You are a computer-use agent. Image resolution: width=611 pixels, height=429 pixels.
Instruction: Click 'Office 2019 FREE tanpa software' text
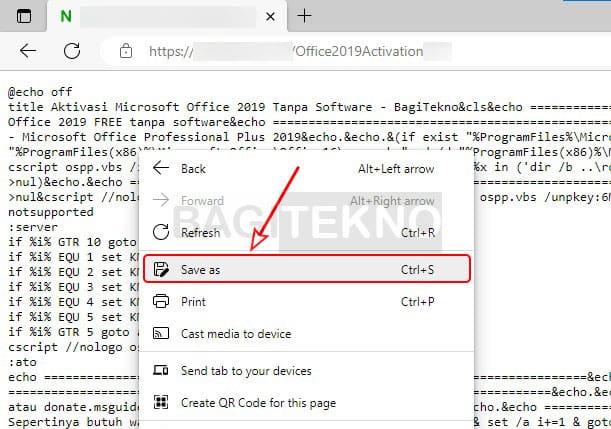[x=119, y=122]
